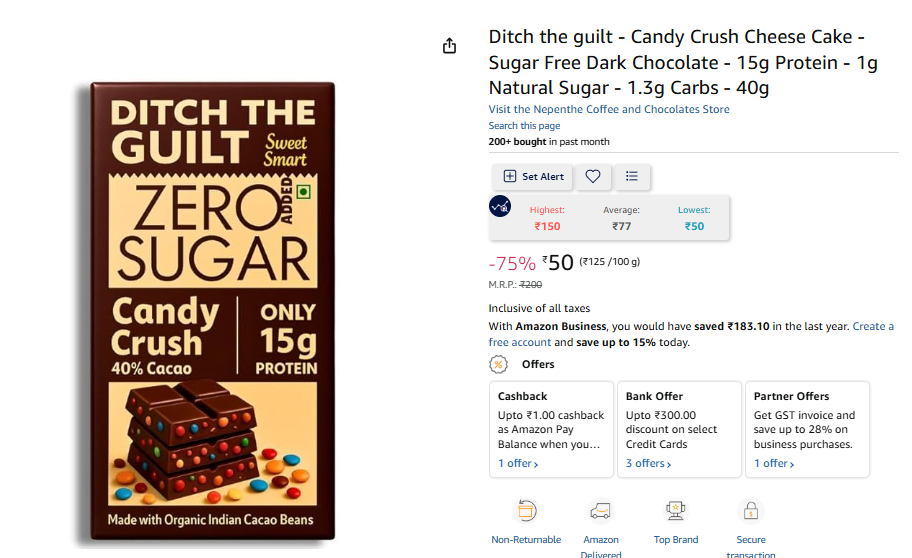This screenshot has width=912, height=558.
Task: Click the Non-Returnable icon
Action: point(526,510)
